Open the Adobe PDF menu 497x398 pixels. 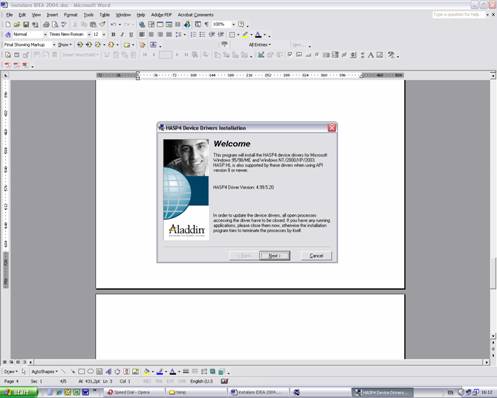tap(161, 15)
